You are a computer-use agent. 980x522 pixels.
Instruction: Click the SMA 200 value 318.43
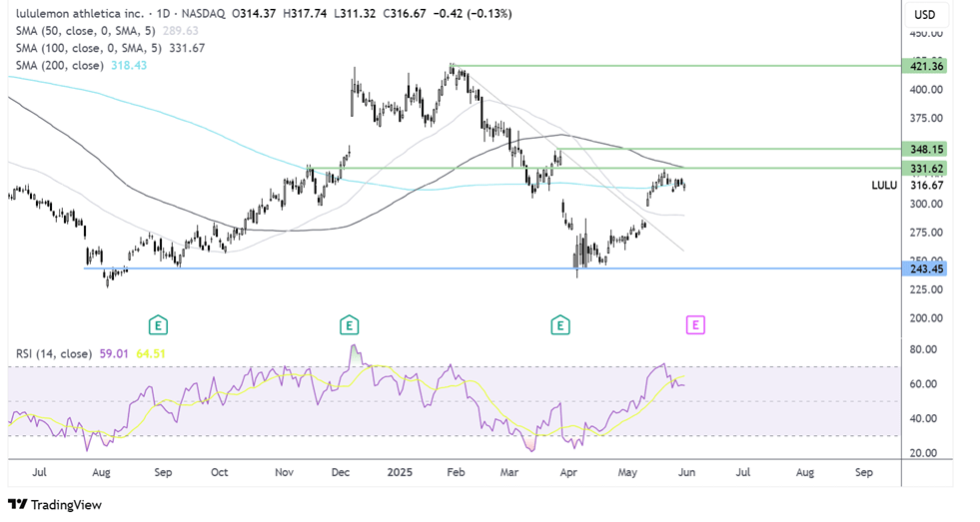click(129, 66)
